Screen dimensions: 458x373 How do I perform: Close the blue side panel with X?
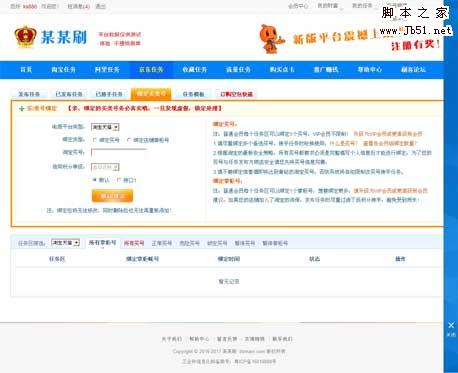[451, 325]
